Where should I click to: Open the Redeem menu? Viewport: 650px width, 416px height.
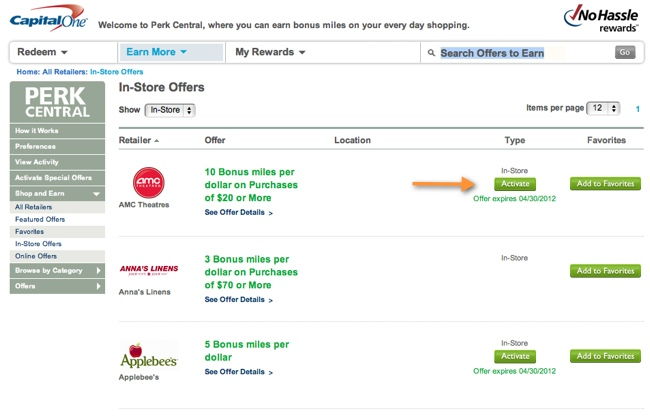tap(42, 52)
